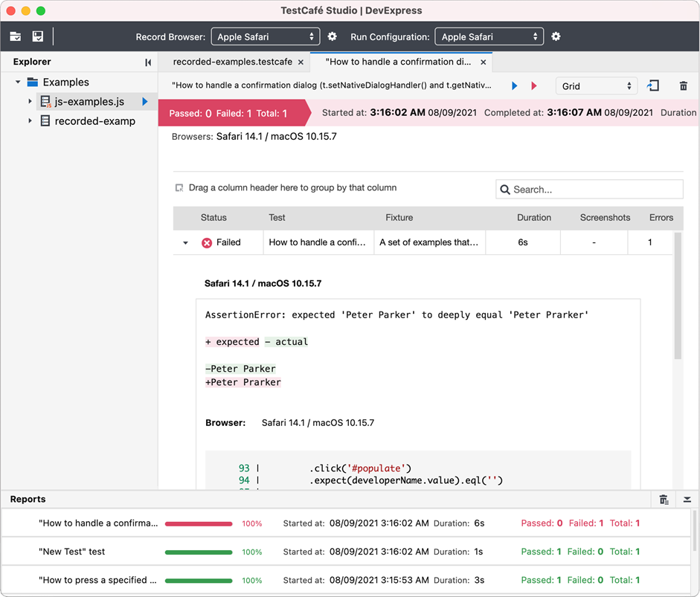This screenshot has height=597, width=700.
Task: Collapse the Failed test row details
Action: pyautogui.click(x=186, y=242)
